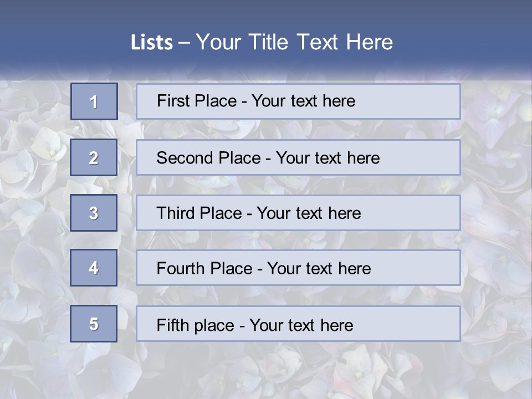Click the dash in the slide title
Image resolution: width=532 pixels, height=399 pixels.
point(184,43)
